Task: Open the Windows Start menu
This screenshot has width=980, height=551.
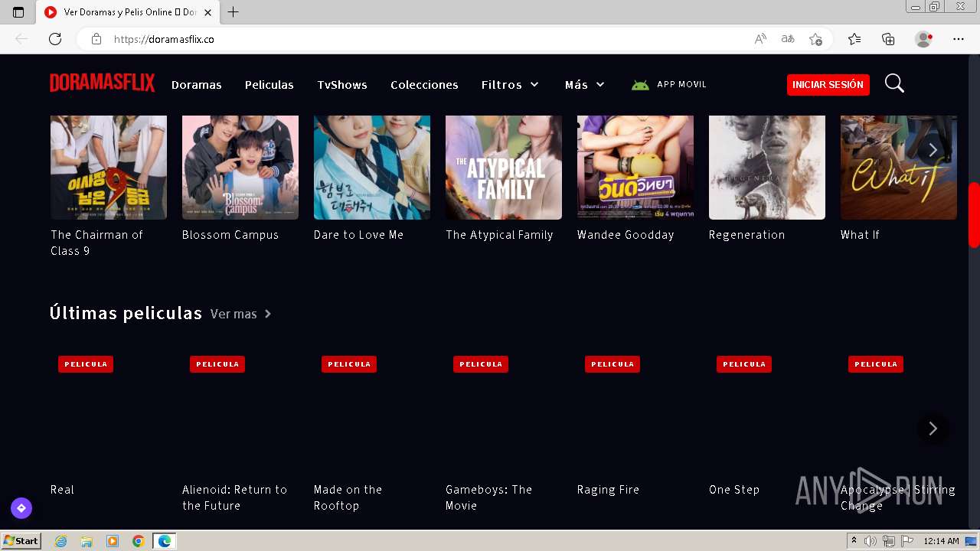Action: [21, 541]
